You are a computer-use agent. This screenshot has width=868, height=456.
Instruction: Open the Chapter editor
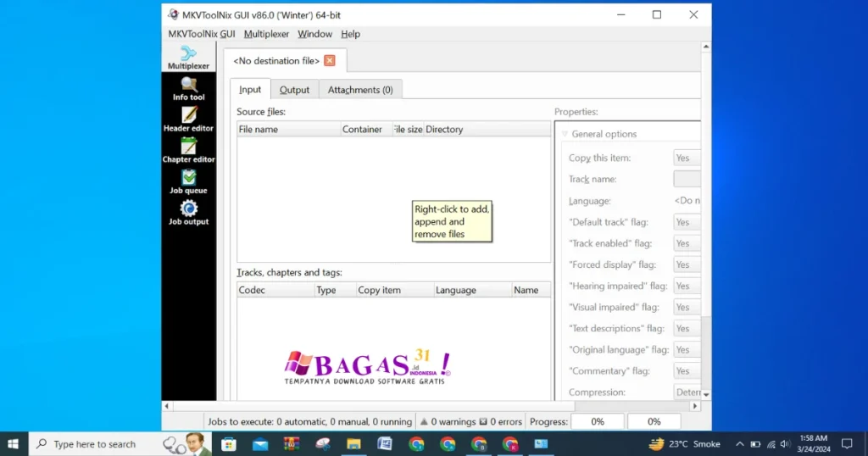188,151
